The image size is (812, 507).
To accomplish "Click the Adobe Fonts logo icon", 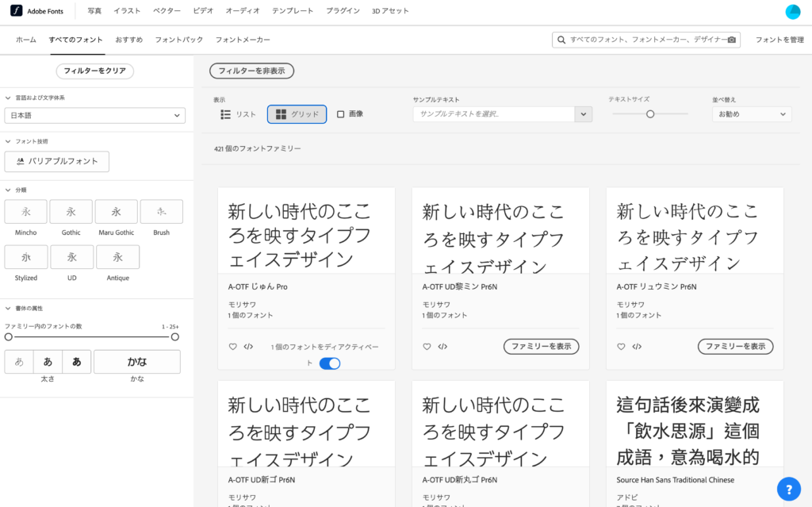I will pos(17,11).
